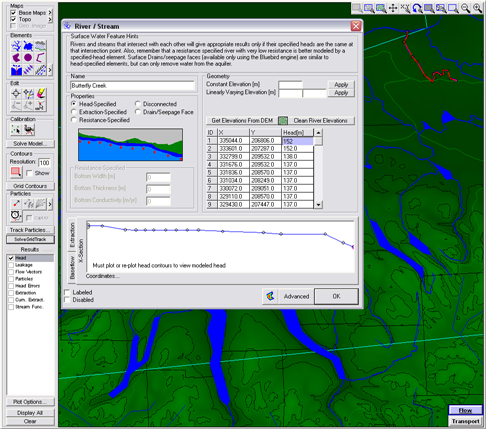Enable the Labeled checkbox
This screenshot has width=486, height=429.
tap(67, 292)
